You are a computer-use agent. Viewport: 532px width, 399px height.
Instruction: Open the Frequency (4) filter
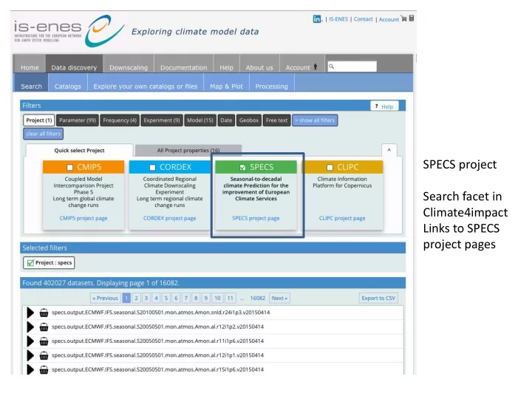point(120,120)
